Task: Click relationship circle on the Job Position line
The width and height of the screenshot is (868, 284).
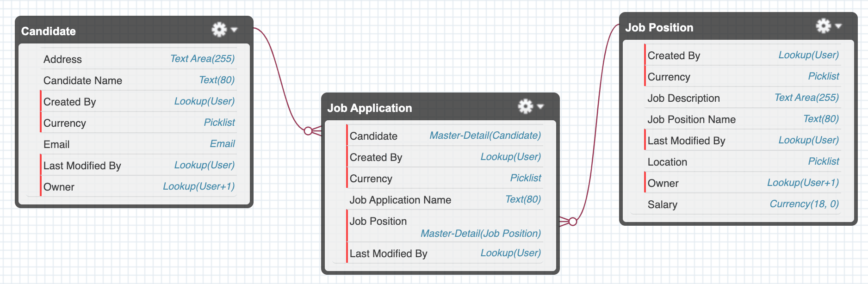Action: click(x=573, y=222)
